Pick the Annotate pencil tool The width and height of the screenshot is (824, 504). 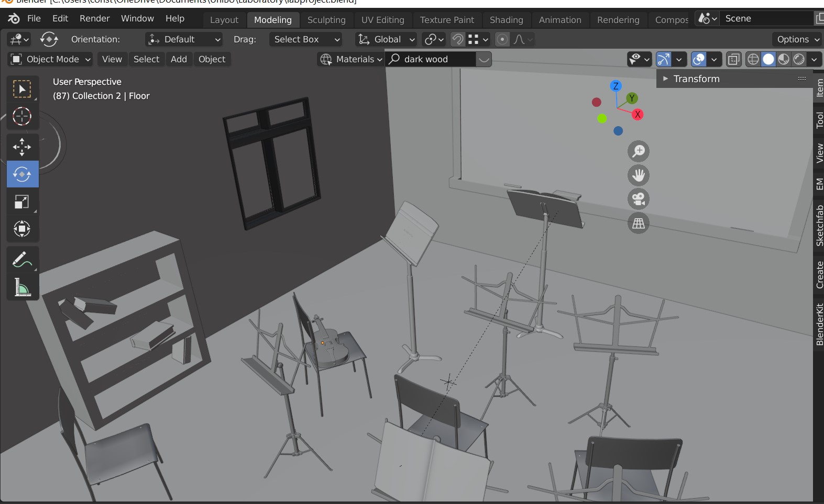(x=22, y=260)
